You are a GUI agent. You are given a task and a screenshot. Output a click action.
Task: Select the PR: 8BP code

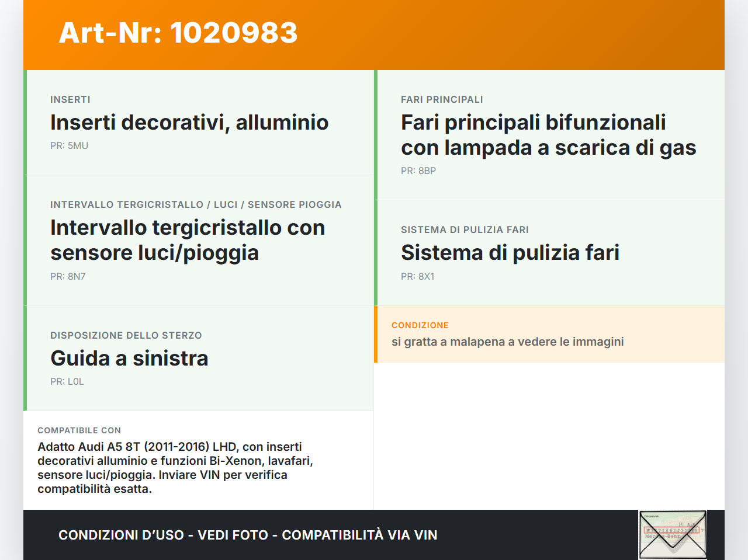(x=418, y=171)
